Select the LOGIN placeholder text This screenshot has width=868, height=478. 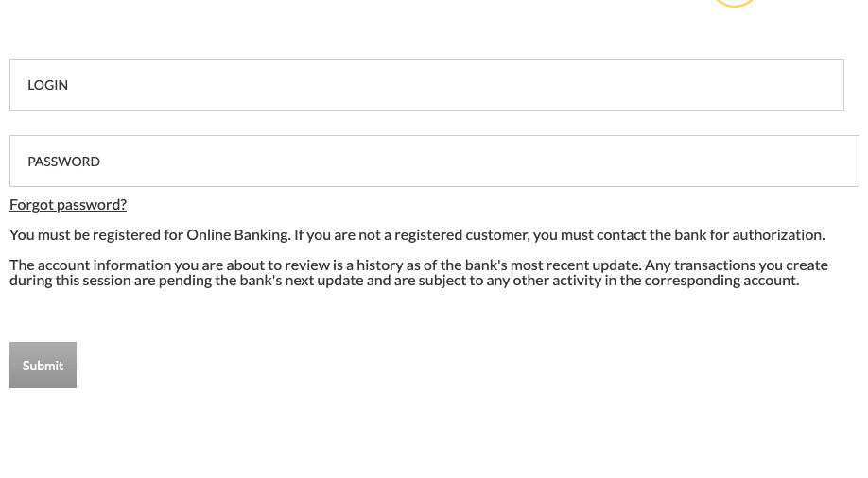point(47,85)
